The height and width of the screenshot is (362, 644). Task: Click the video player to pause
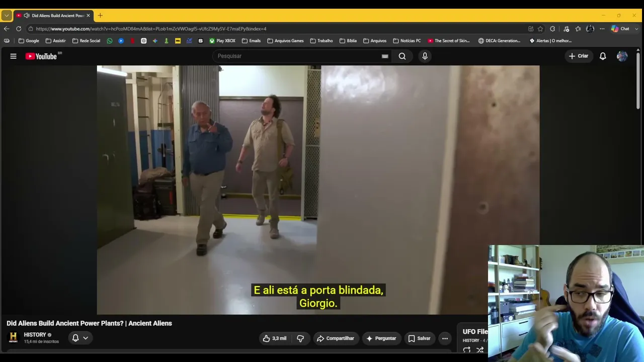coord(318,190)
